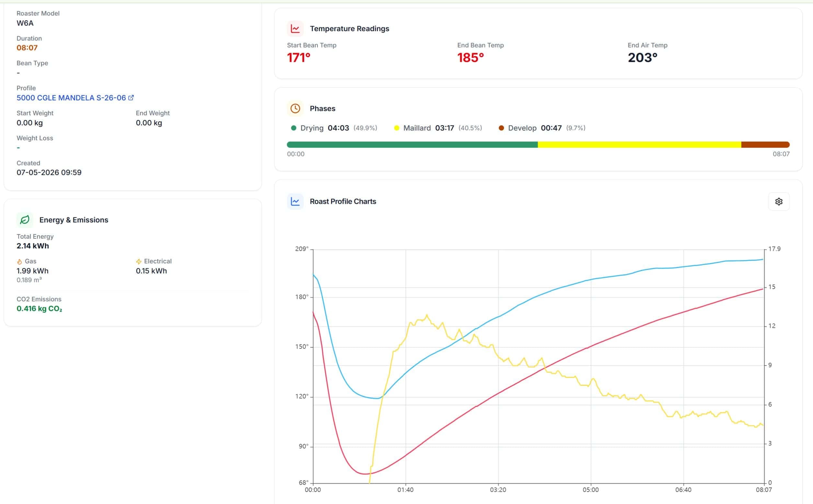813x504 pixels.
Task: Click the Duration value 08:07
Action: pos(27,48)
